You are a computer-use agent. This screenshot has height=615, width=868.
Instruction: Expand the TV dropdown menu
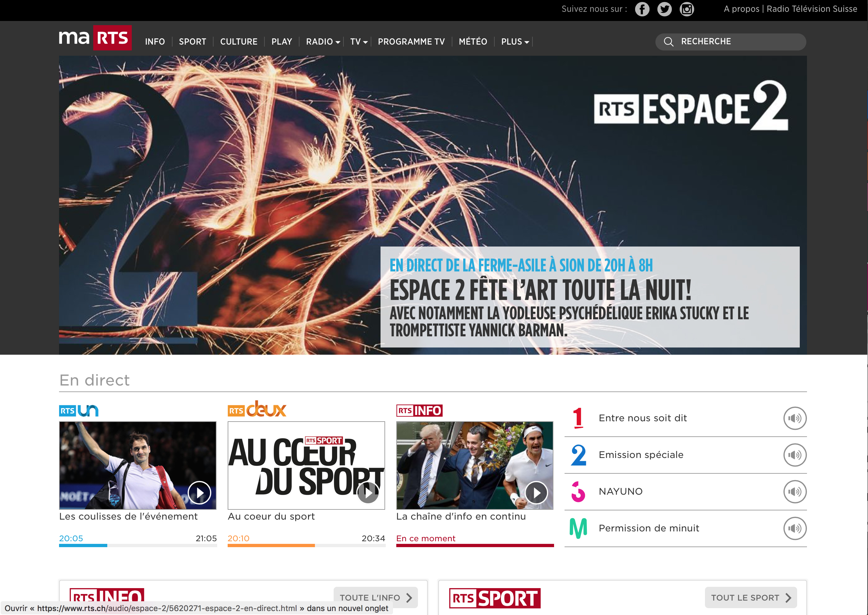coord(359,42)
